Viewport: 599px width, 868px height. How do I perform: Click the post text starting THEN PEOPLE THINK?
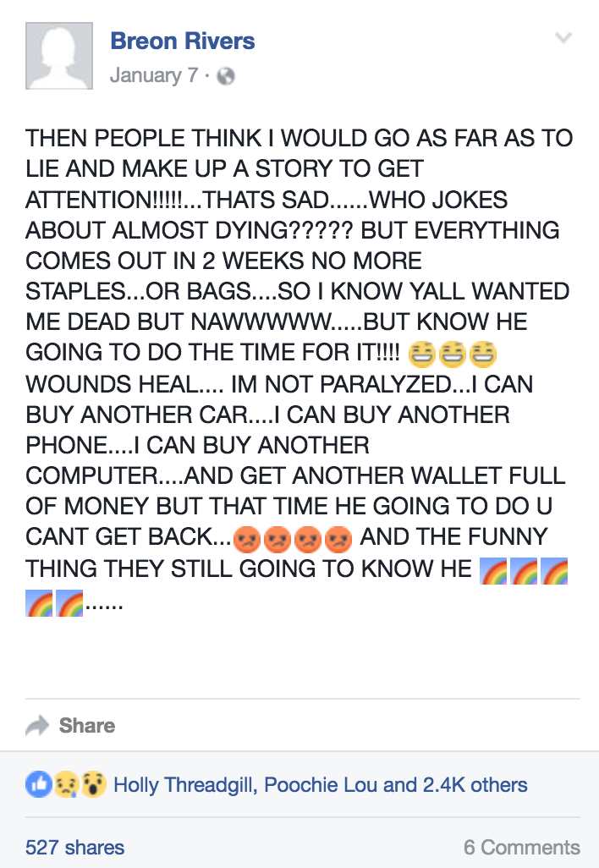pos(299,138)
